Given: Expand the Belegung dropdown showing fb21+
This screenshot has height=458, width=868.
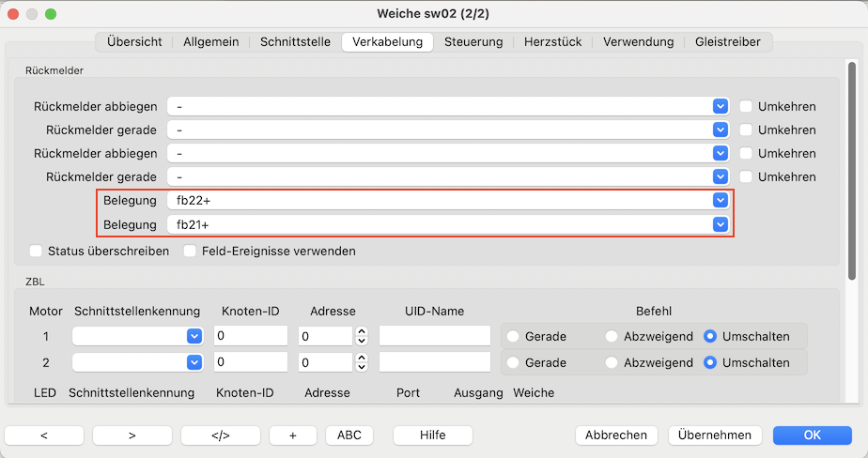Looking at the screenshot, I should click(720, 224).
